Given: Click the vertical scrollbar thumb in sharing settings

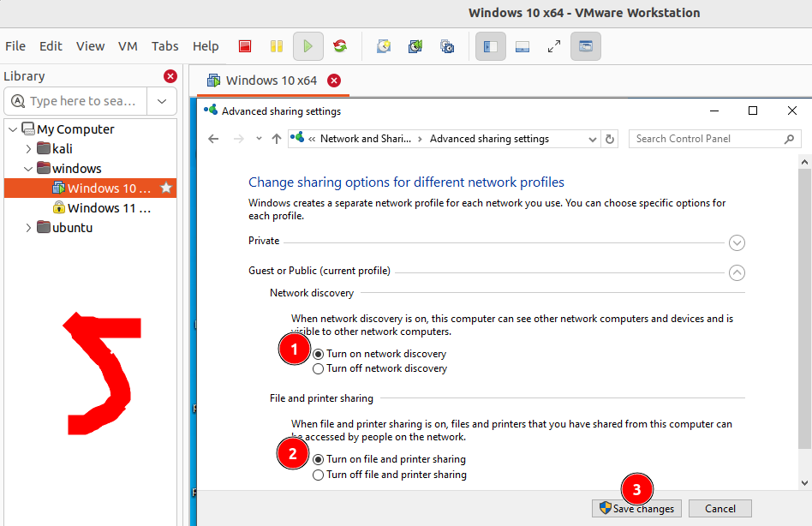Looking at the screenshot, I should pyautogui.click(x=804, y=308).
